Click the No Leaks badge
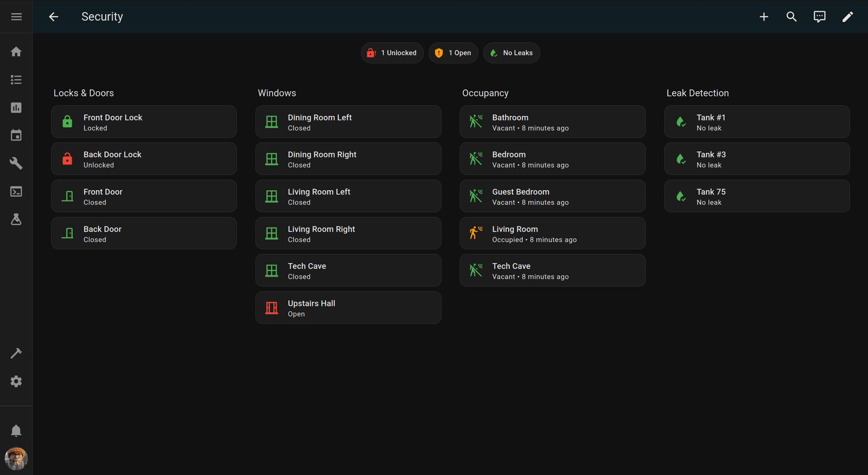This screenshot has height=475, width=868. click(512, 53)
